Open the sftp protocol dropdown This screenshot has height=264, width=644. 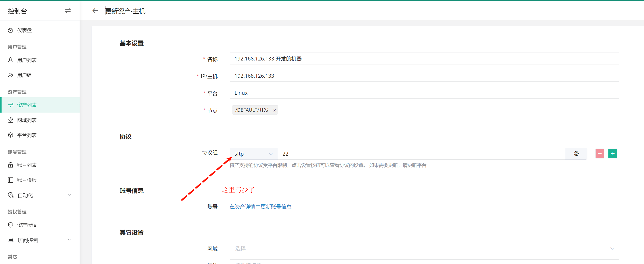tap(253, 154)
